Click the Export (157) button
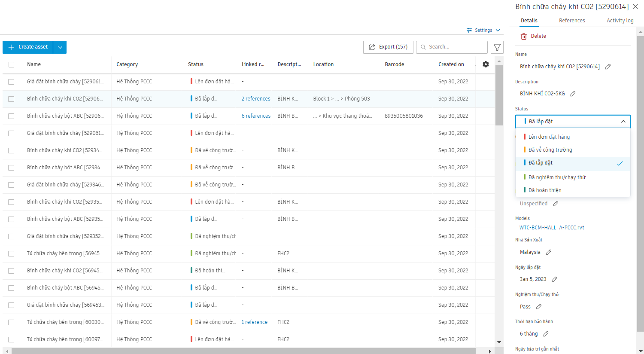This screenshot has width=644, height=354. (x=388, y=47)
